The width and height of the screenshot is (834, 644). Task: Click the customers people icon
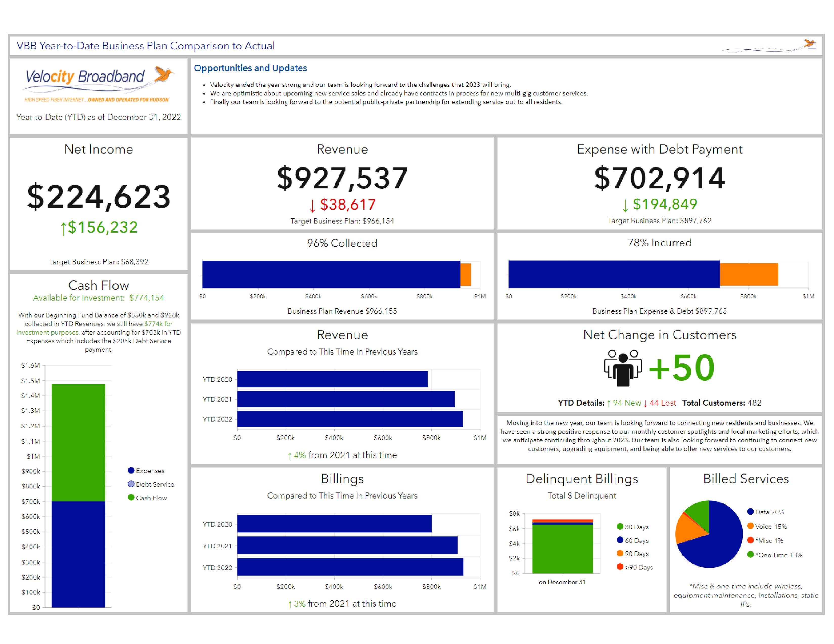pos(623,368)
